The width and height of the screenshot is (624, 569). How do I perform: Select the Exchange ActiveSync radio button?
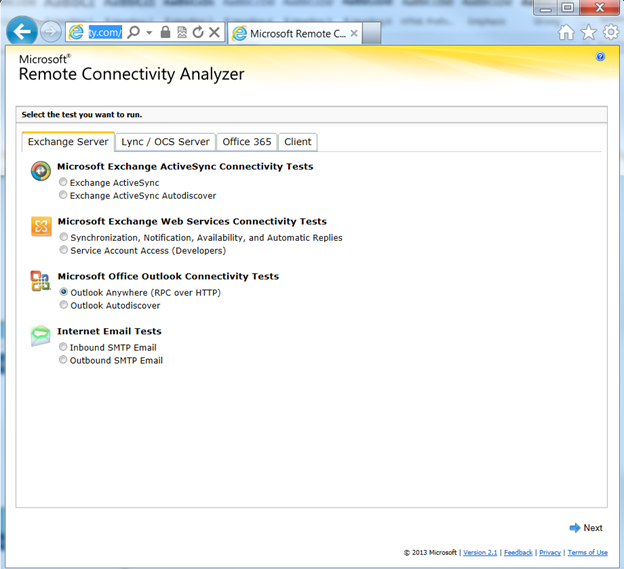pyautogui.click(x=63, y=182)
